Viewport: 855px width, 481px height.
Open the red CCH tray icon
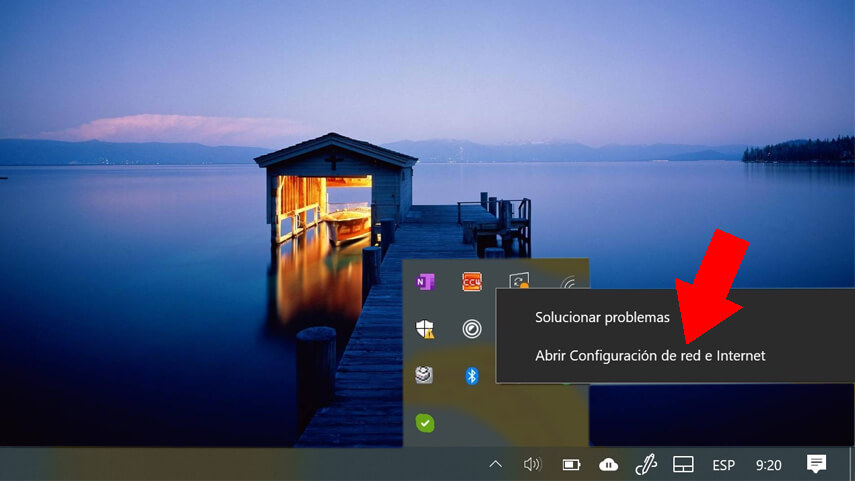pyautogui.click(x=472, y=282)
